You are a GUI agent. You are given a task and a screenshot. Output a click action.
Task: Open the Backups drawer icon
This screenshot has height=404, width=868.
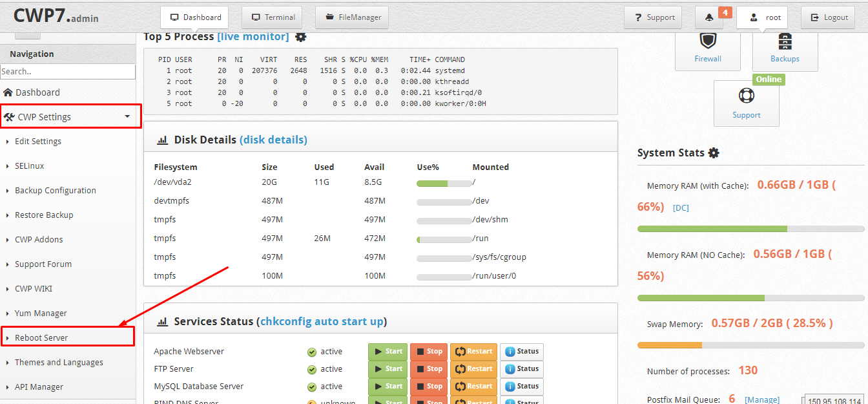[x=785, y=40]
